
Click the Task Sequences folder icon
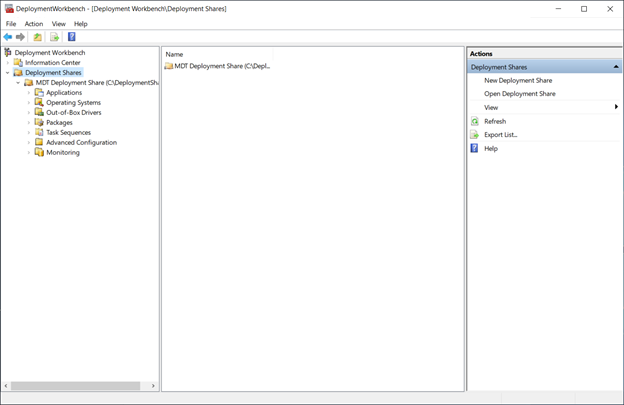(x=39, y=132)
